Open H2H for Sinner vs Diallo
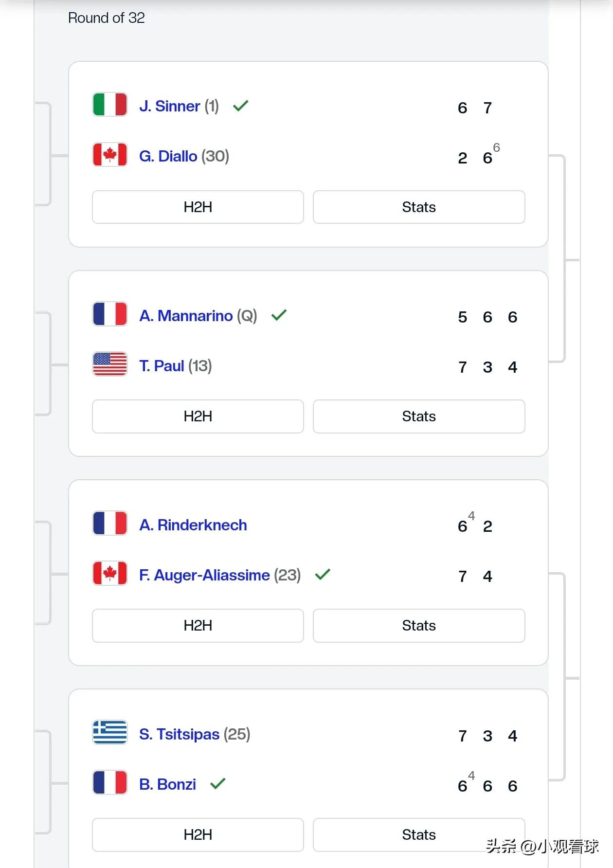This screenshot has height=868, width=613. click(x=198, y=207)
